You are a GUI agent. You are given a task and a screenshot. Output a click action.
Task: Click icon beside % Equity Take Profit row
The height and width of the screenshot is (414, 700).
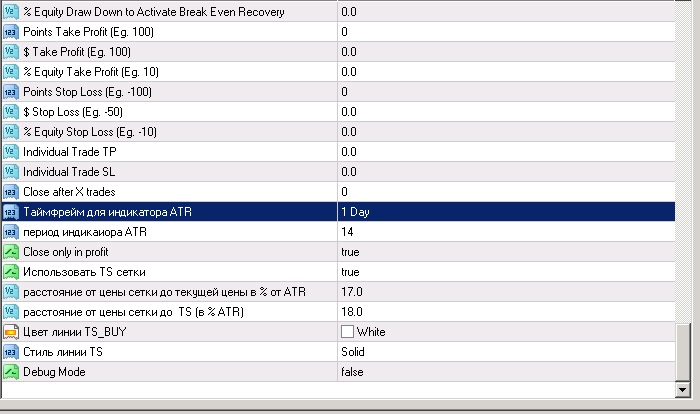(x=11, y=72)
